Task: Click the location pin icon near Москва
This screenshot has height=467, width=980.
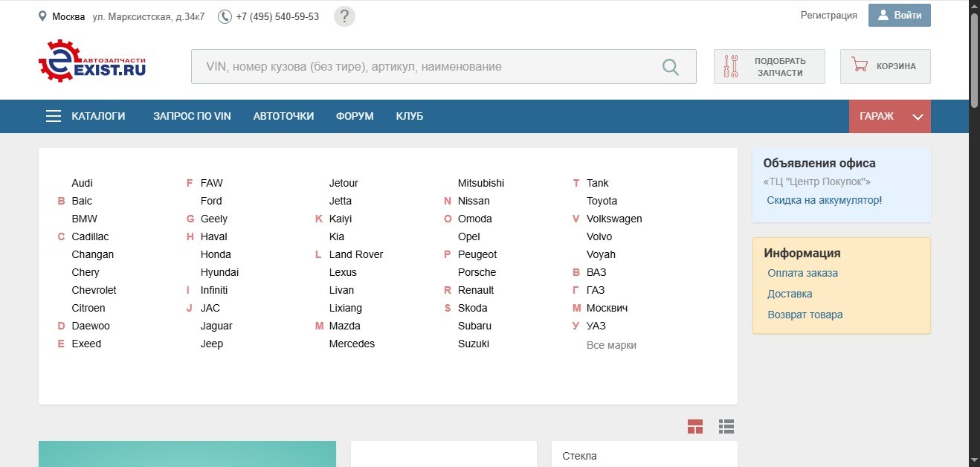Action: pyautogui.click(x=42, y=16)
